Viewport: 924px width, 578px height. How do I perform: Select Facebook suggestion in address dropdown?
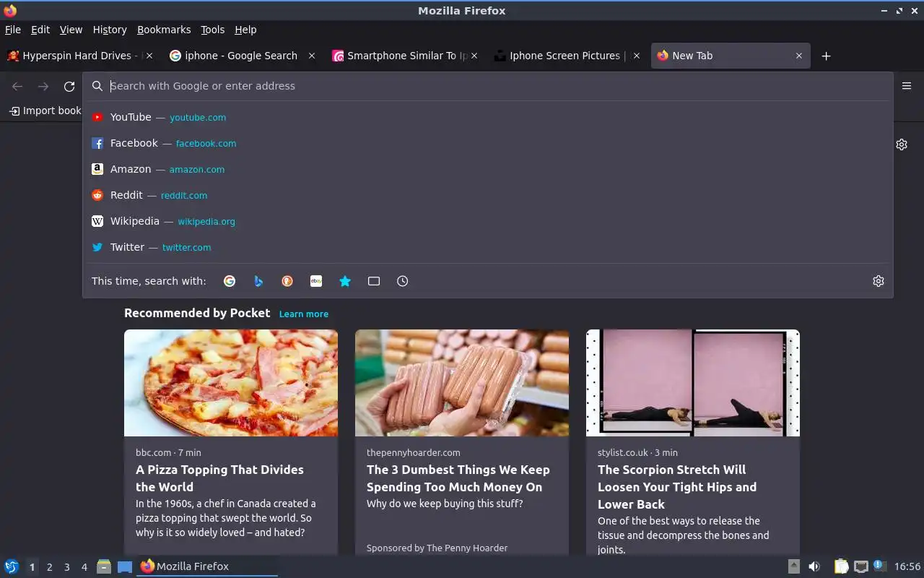pos(488,143)
